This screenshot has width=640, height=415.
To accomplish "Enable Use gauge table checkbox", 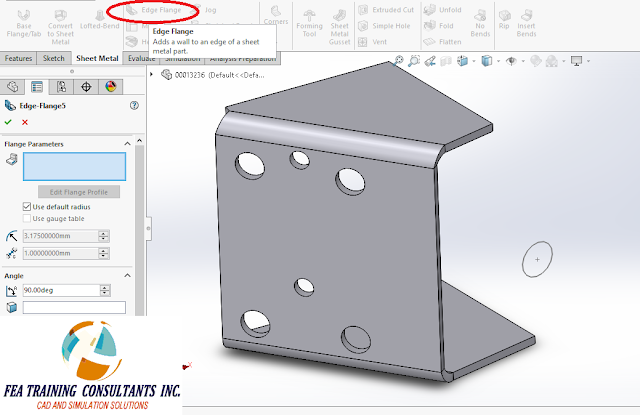I will [27, 218].
